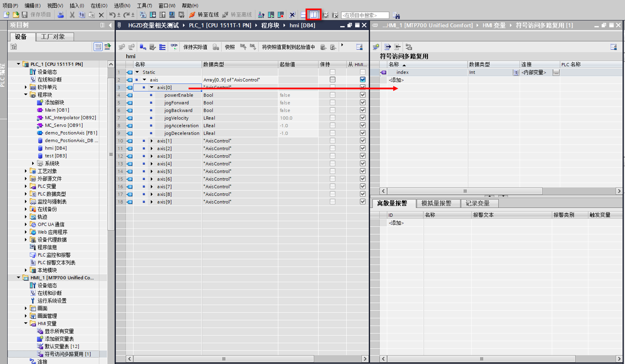Open the 在线(O) menu

(x=99, y=6)
